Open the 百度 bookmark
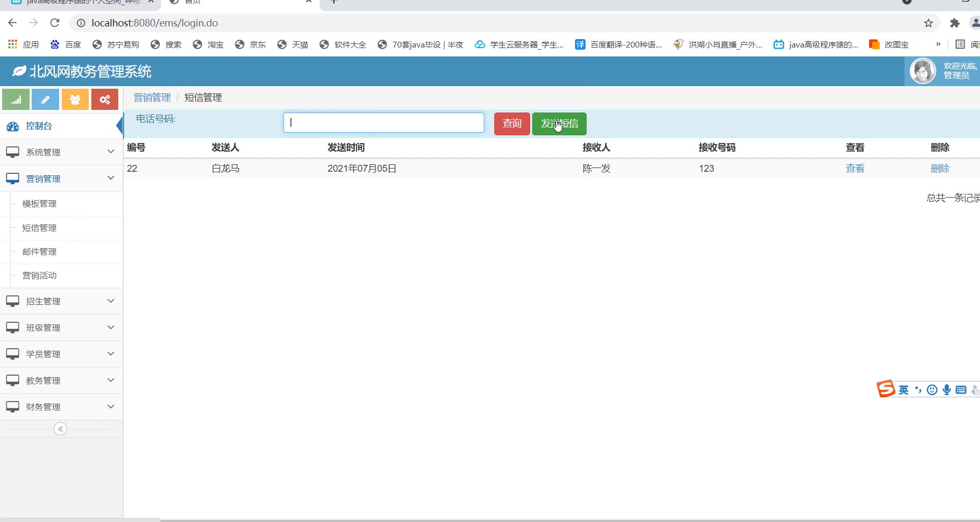980x522 pixels. 65,44
